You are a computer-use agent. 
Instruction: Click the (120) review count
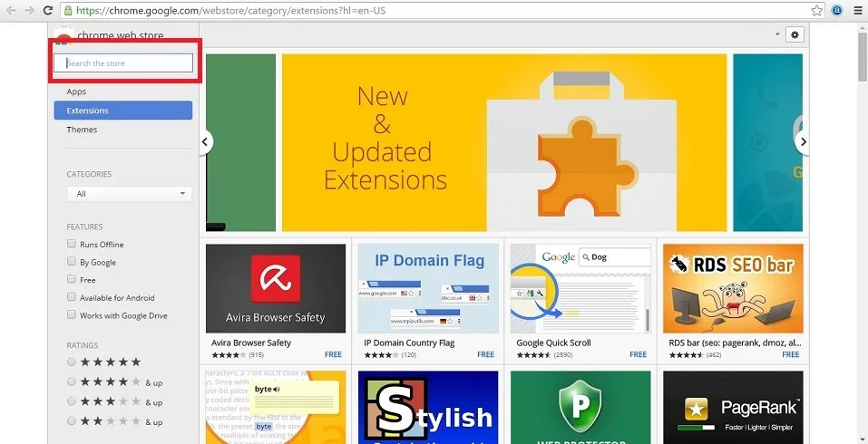coord(408,355)
